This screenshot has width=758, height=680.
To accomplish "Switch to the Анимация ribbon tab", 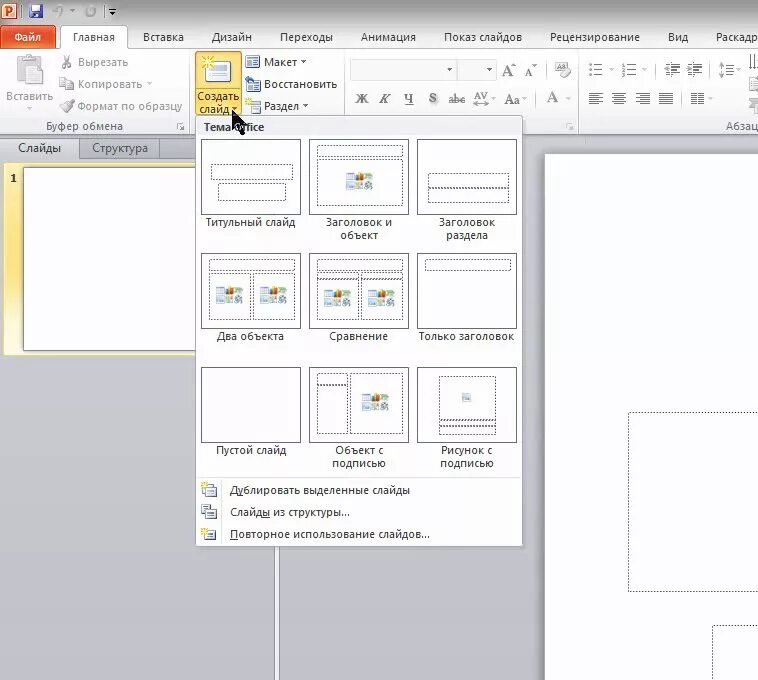I will tap(388, 37).
